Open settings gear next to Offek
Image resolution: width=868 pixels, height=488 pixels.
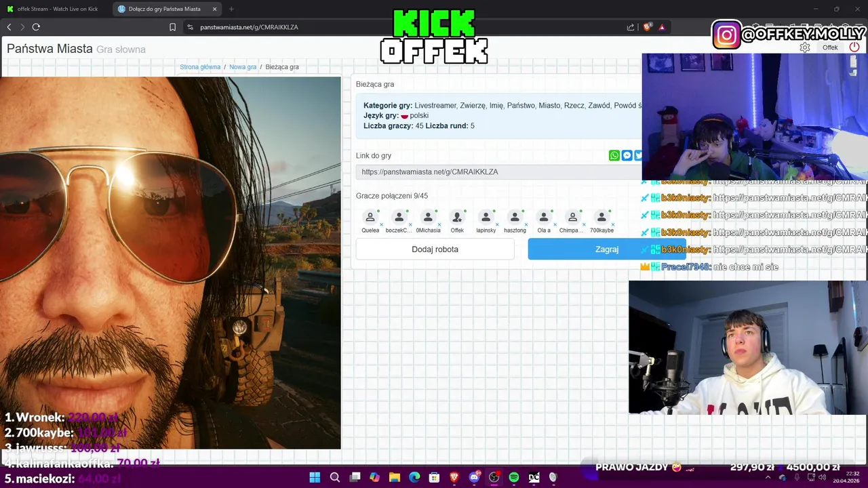click(x=805, y=47)
